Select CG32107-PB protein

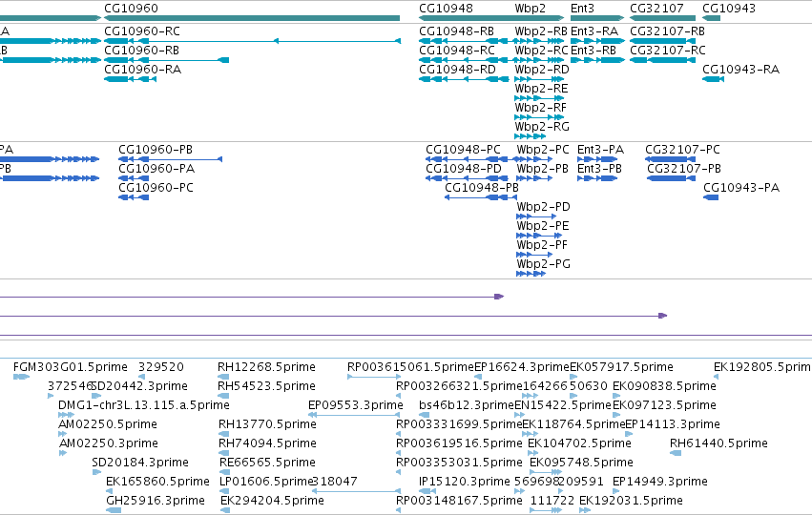pos(671,178)
